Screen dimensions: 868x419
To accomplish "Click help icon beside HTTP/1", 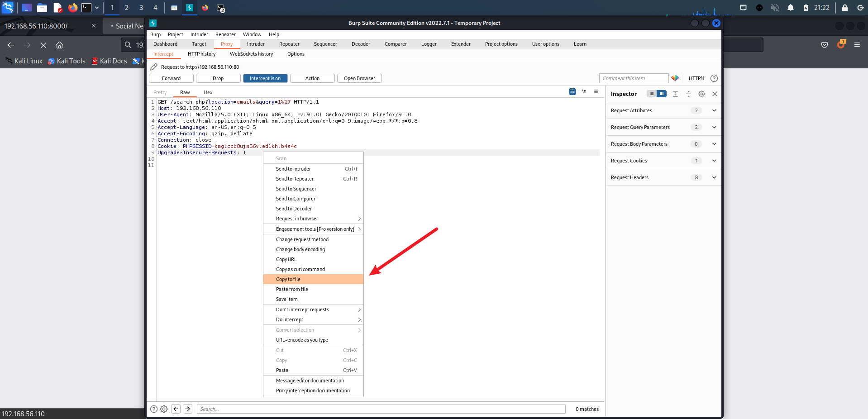I will click(714, 78).
